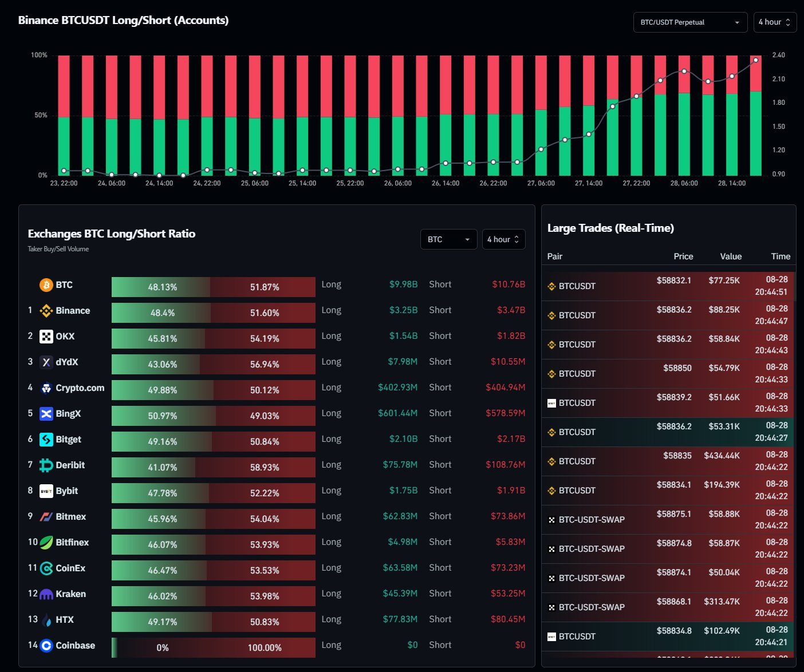The width and height of the screenshot is (804, 672).
Task: Sort large trades by Price column
Action: tap(683, 256)
